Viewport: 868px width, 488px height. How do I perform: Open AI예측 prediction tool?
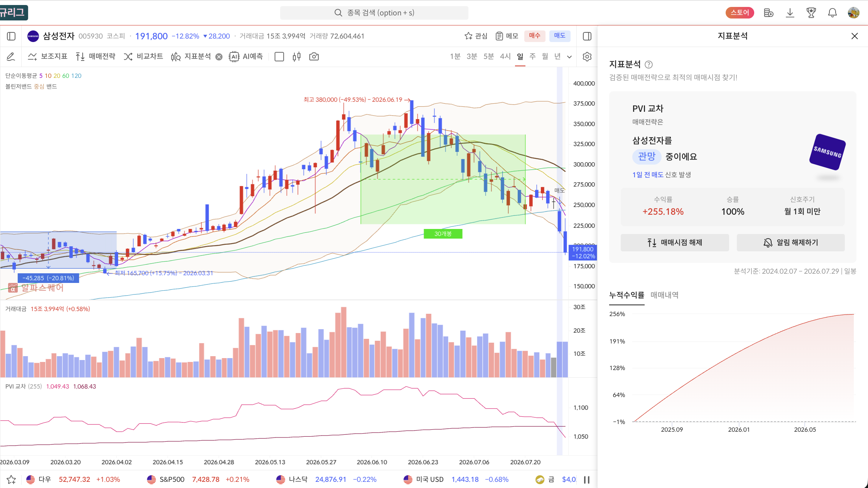246,57
